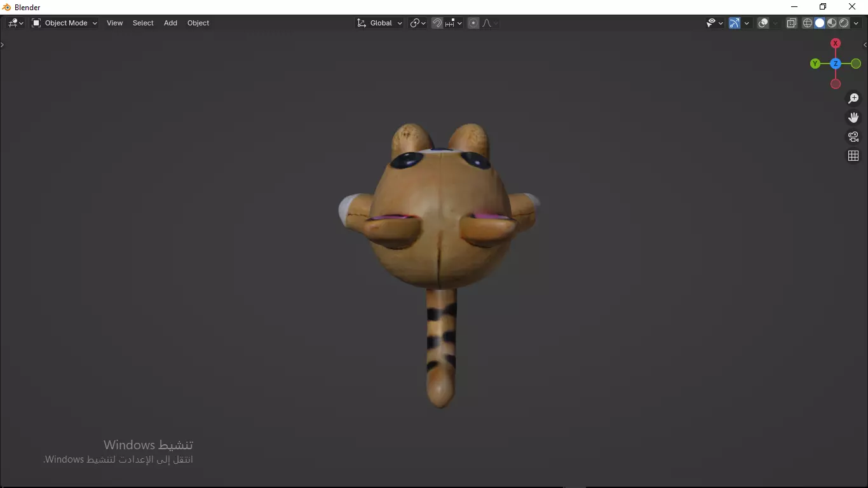Screen dimensions: 868x488
Task: Click the negative Y axis gizmo circle
Action: pos(856,64)
